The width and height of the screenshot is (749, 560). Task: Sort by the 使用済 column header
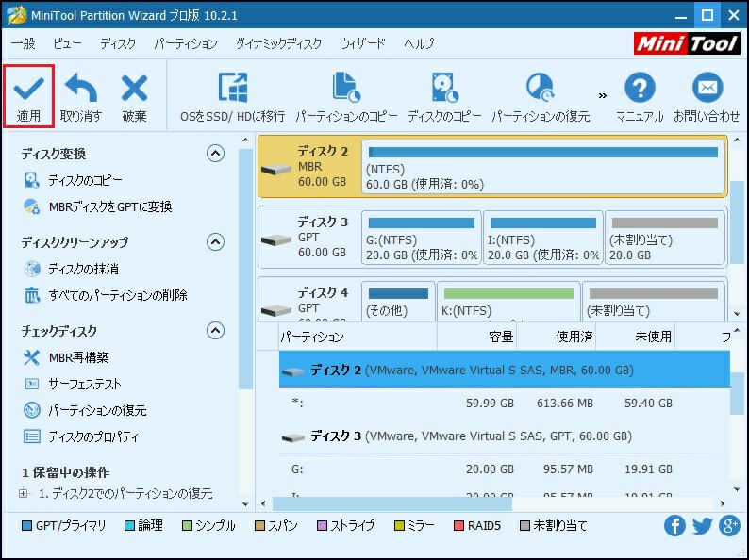point(556,338)
